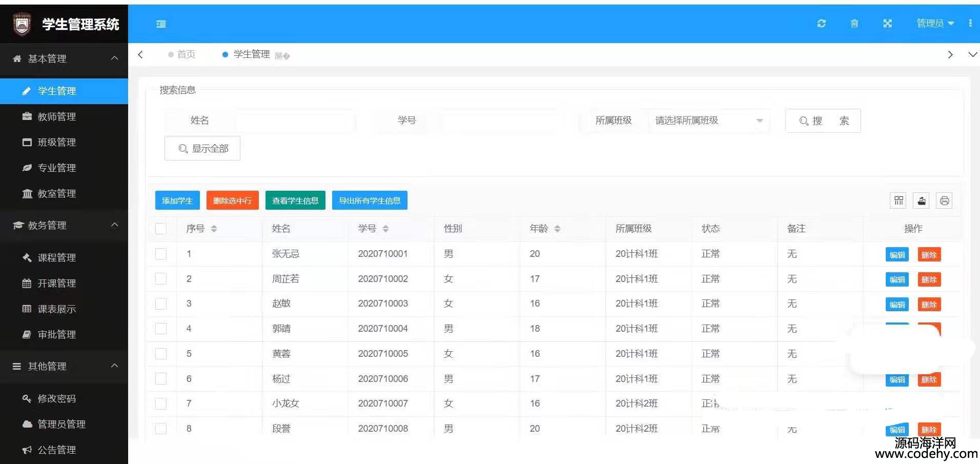980x464 pixels.
Task: Click the refresh icon in top header
Action: point(821,24)
